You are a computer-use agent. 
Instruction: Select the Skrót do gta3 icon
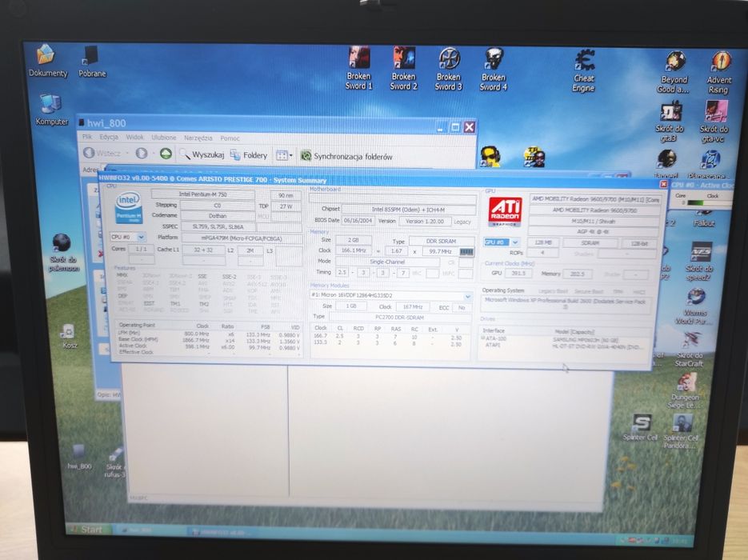(670, 121)
